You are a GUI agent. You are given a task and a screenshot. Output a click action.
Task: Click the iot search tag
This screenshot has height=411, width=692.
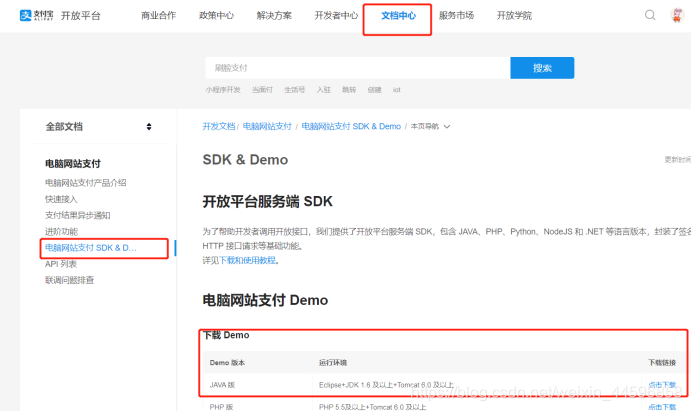[396, 90]
